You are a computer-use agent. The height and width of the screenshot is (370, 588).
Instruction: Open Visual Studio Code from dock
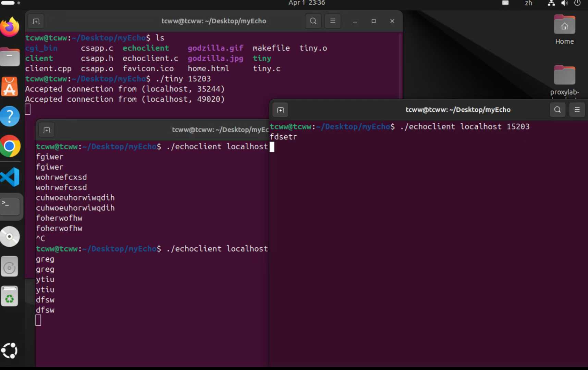click(x=10, y=177)
